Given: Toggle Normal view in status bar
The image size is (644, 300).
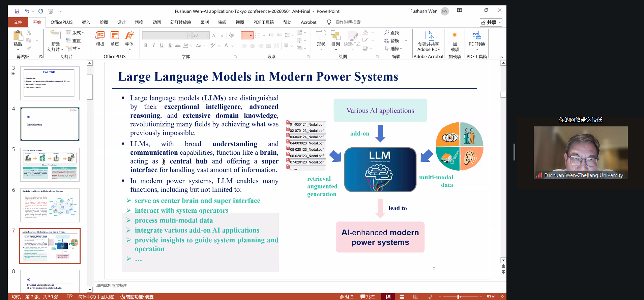Looking at the screenshot, I should [388, 297].
